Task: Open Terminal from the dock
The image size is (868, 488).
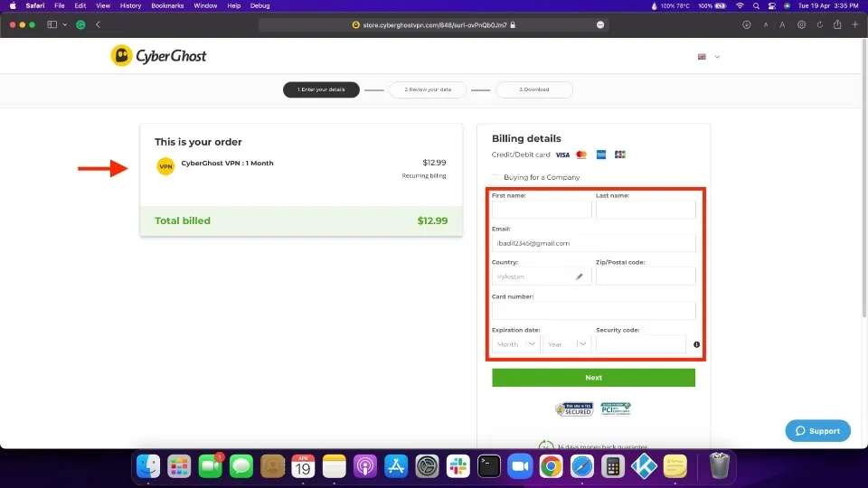Action: pos(489,466)
